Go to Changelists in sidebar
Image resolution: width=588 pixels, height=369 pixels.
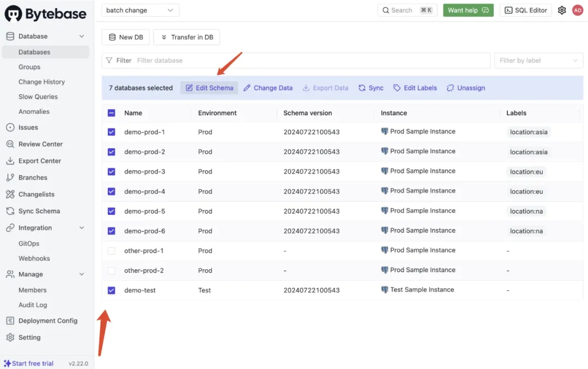(36, 194)
